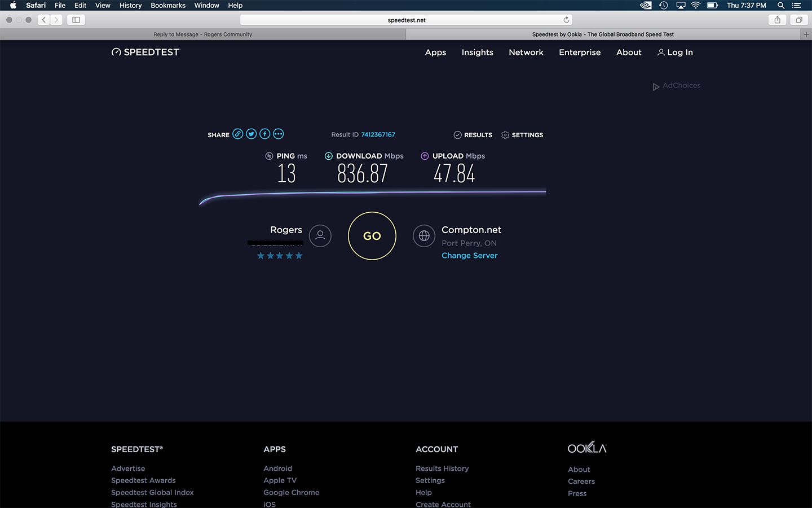
Task: Open Spotlight search in menu bar
Action: (x=781, y=5)
